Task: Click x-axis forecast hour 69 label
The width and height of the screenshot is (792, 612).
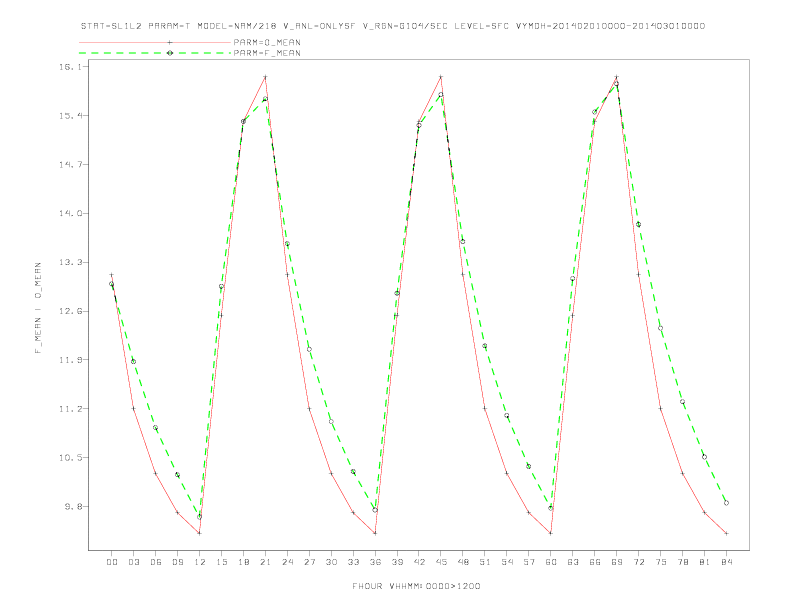Action: pyautogui.click(x=617, y=562)
